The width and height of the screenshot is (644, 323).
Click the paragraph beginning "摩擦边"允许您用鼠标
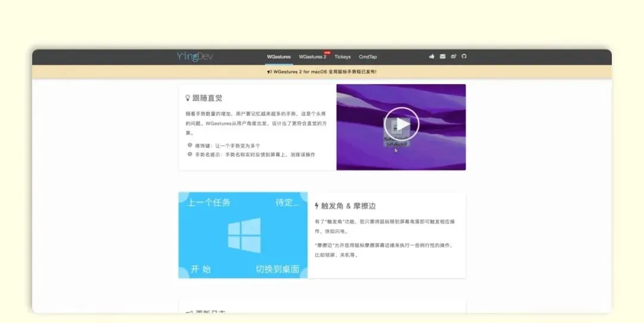click(384, 250)
